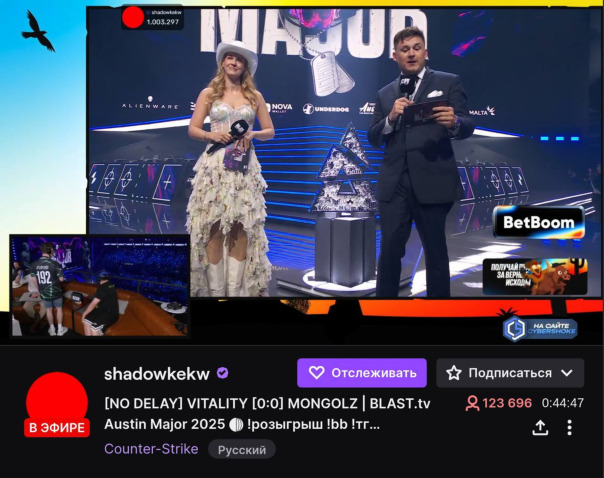This screenshot has width=604, height=478.
Task: Open the Подписаться subscribe dropdown
Action: click(510, 373)
